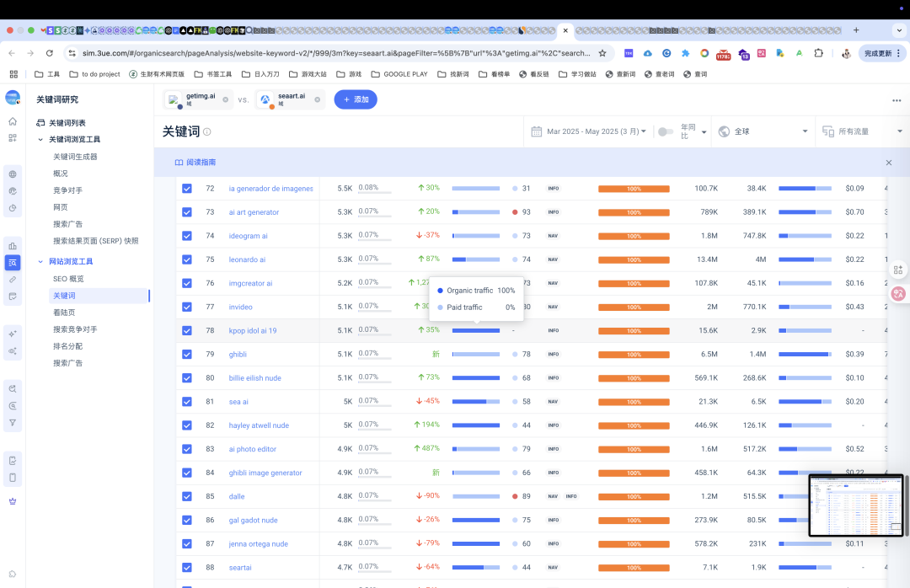Open 着陆页 in the sidebar
This screenshot has width=910, height=588.
(x=64, y=313)
